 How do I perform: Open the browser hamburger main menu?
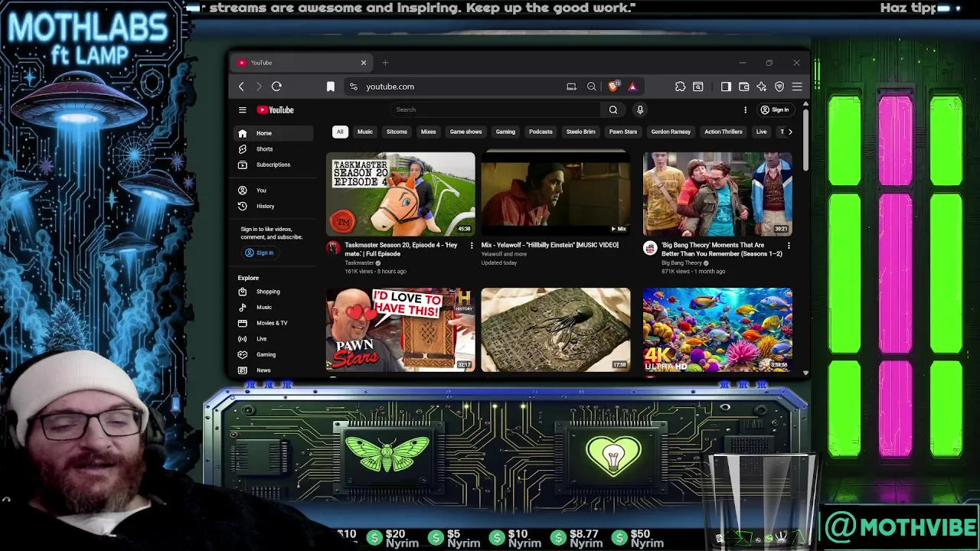[x=797, y=86]
